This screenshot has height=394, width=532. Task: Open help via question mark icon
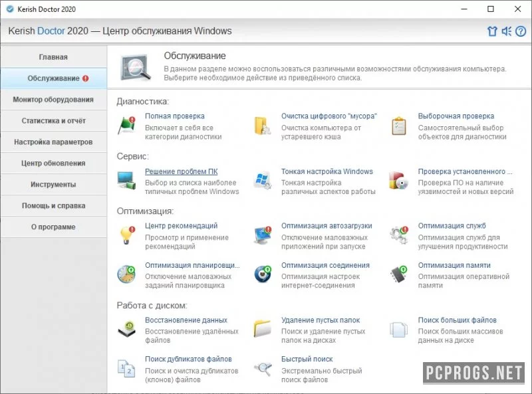(521, 31)
